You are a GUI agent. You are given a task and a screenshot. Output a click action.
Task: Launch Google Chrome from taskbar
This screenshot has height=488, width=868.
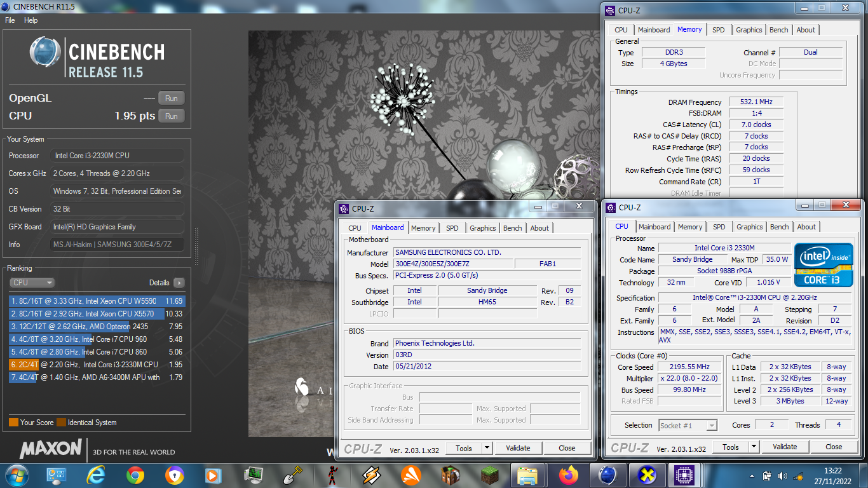(x=135, y=475)
